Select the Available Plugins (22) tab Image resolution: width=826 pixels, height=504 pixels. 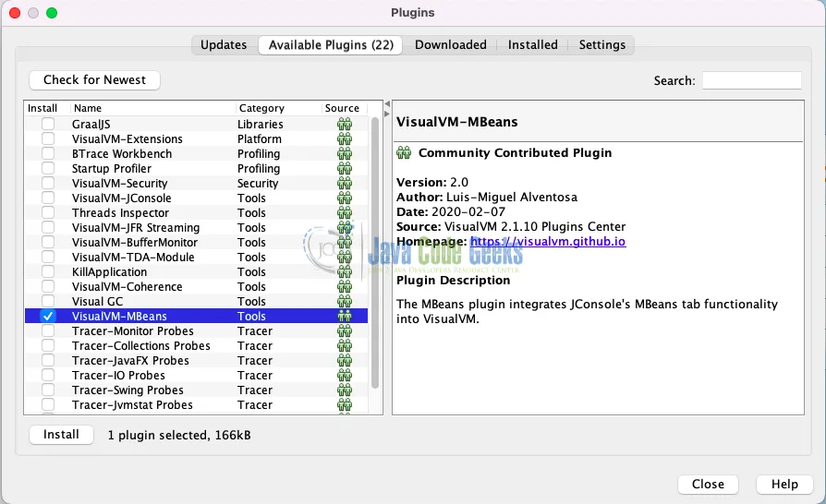(331, 44)
